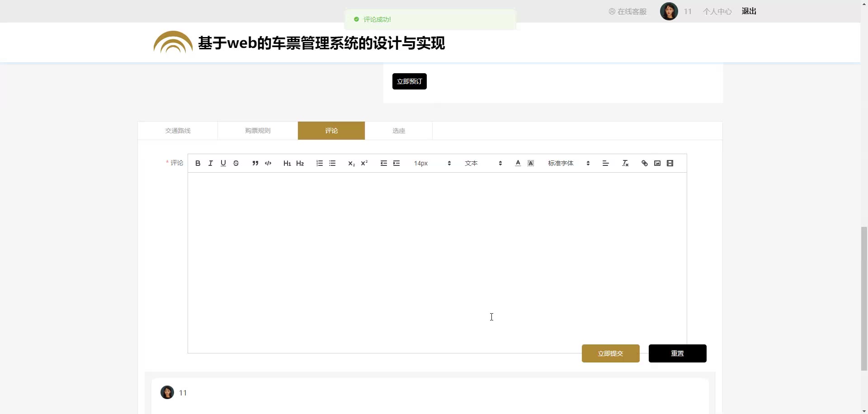Open 在线客服 online support
The width and height of the screenshot is (868, 414).
pyautogui.click(x=627, y=11)
